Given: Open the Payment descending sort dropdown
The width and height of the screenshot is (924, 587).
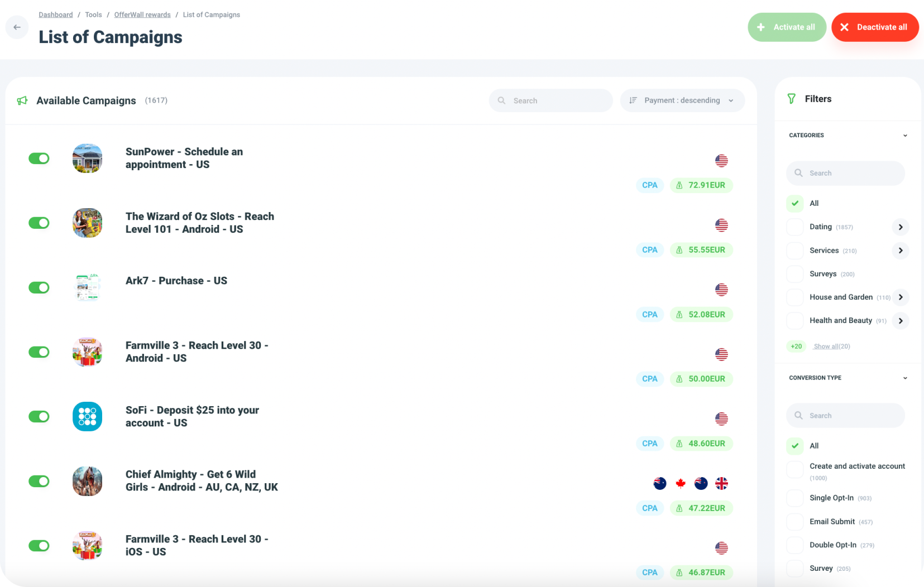Looking at the screenshot, I should coord(682,100).
